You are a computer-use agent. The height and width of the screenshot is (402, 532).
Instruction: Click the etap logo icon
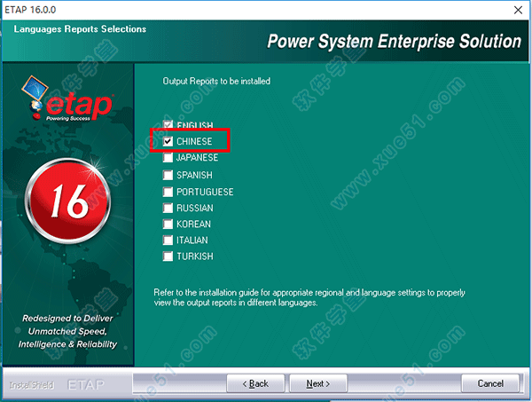(68, 99)
